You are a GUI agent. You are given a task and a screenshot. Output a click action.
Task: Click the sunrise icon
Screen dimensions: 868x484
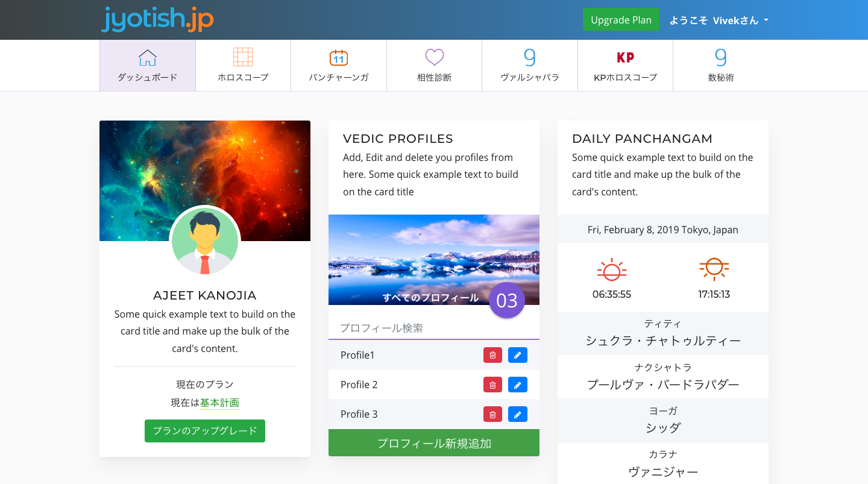point(611,269)
